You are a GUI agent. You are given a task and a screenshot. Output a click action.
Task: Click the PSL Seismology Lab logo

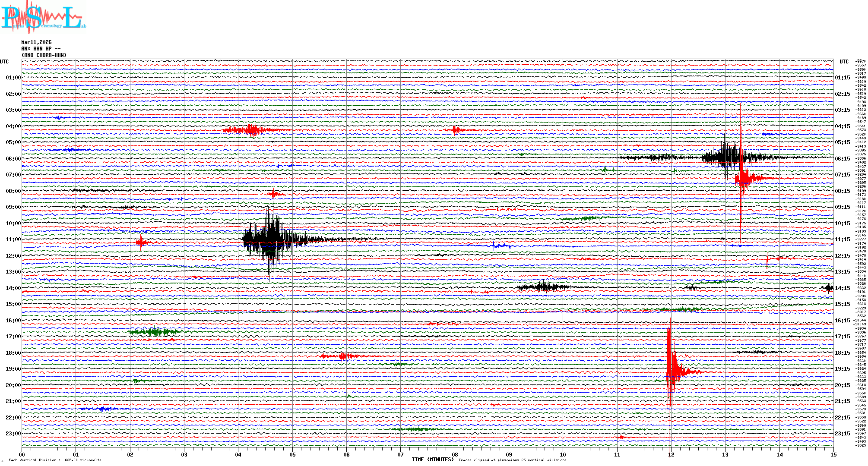[x=43, y=17]
